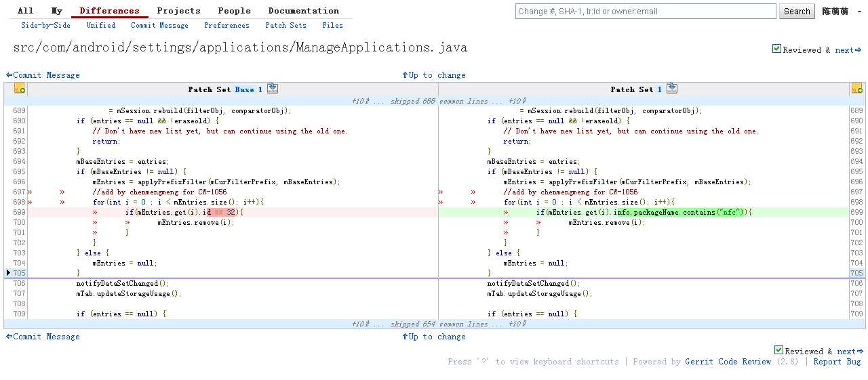
Task: Focus the change search field
Action: coord(646,11)
